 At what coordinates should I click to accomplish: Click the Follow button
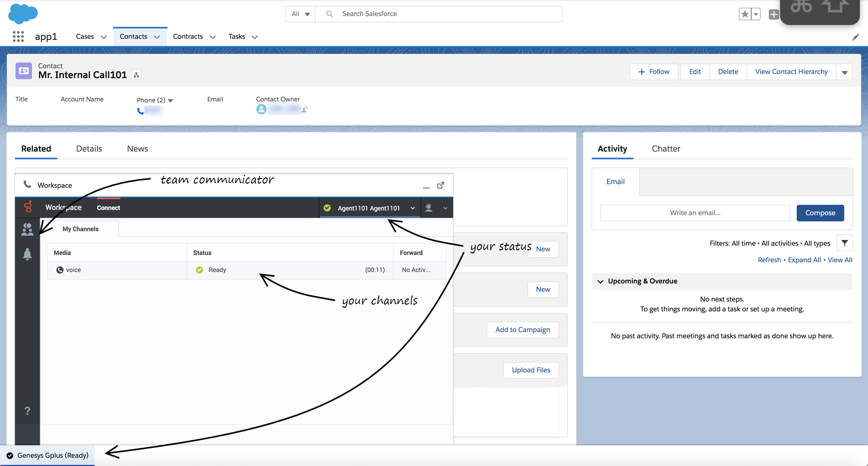654,72
